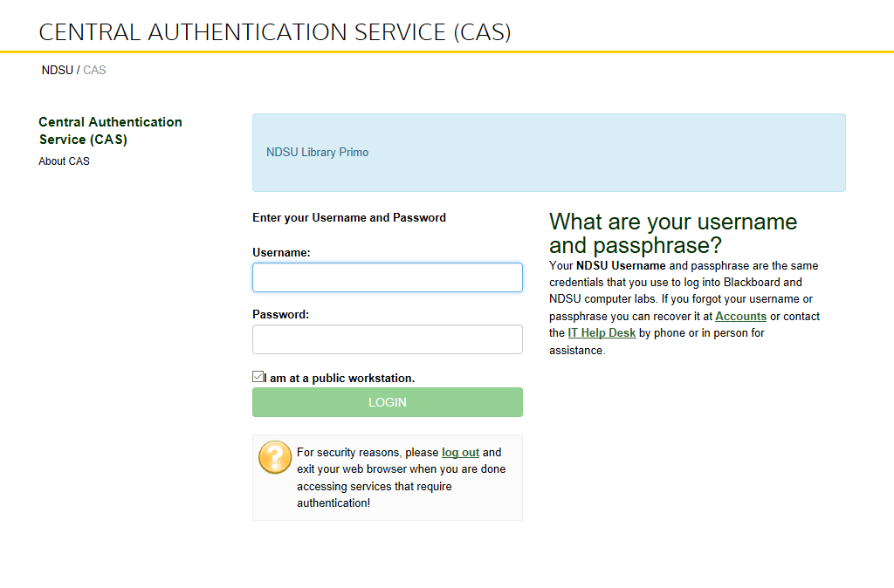
Task: Focus the Password input field
Action: tap(387, 339)
